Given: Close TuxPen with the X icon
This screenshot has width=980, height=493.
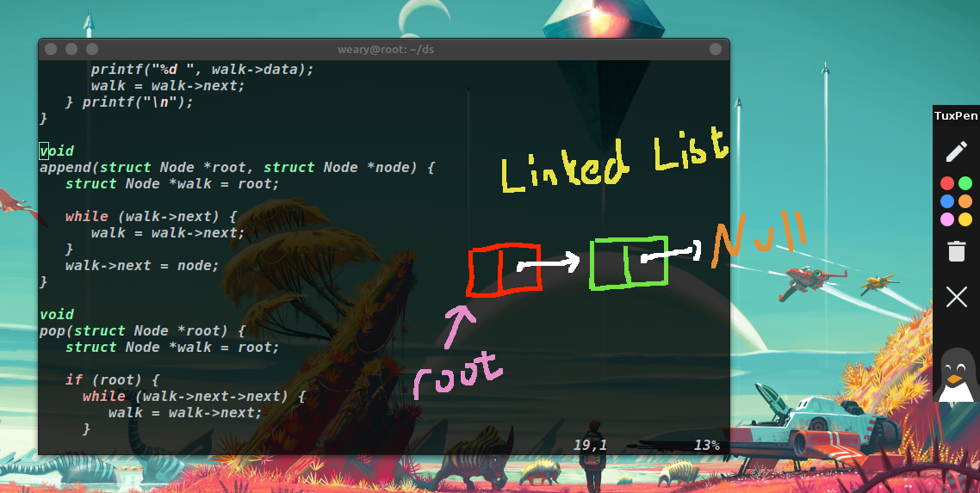Looking at the screenshot, I should pos(956,297).
